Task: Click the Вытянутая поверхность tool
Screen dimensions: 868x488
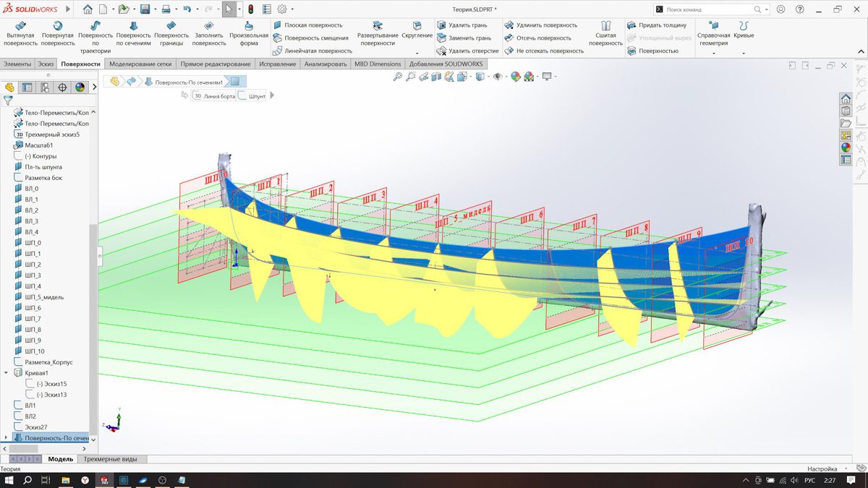Action: tap(20, 34)
